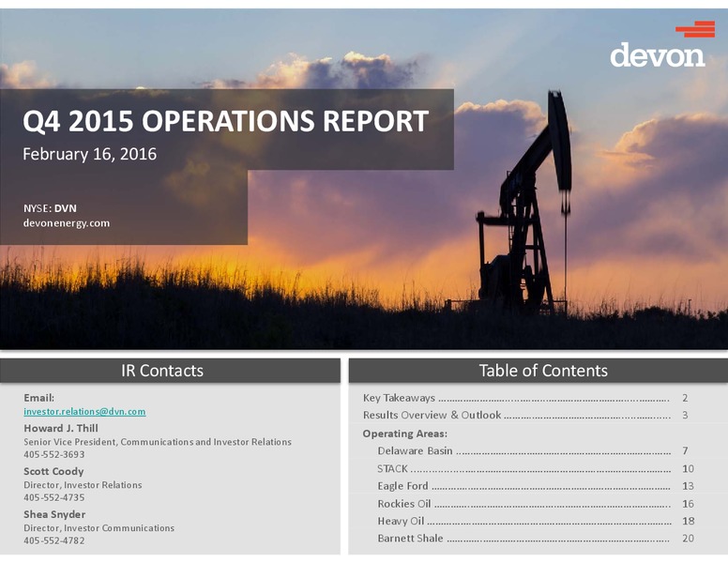Select the Q4 2015 Operations Report title
The image size is (728, 563).
(x=226, y=121)
